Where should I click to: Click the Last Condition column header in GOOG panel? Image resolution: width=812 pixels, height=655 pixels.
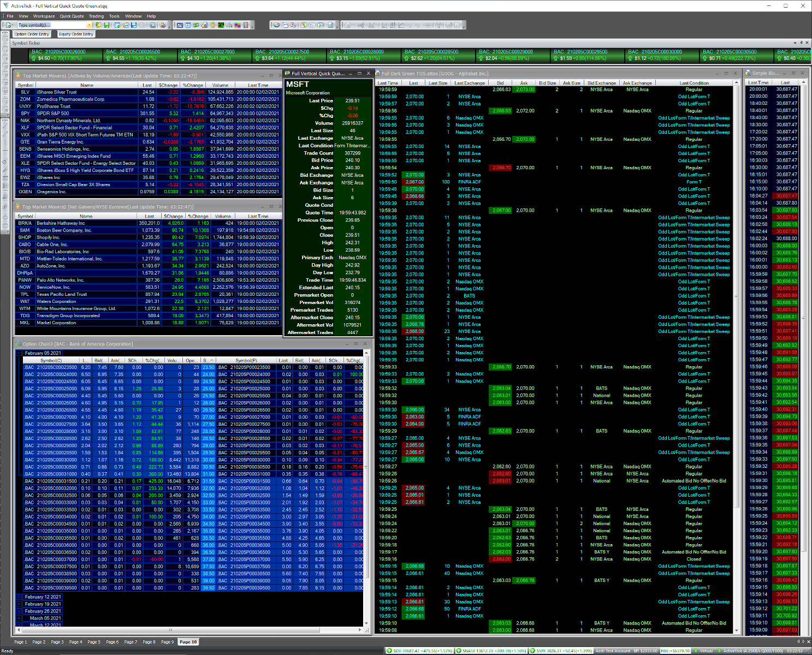(x=694, y=83)
